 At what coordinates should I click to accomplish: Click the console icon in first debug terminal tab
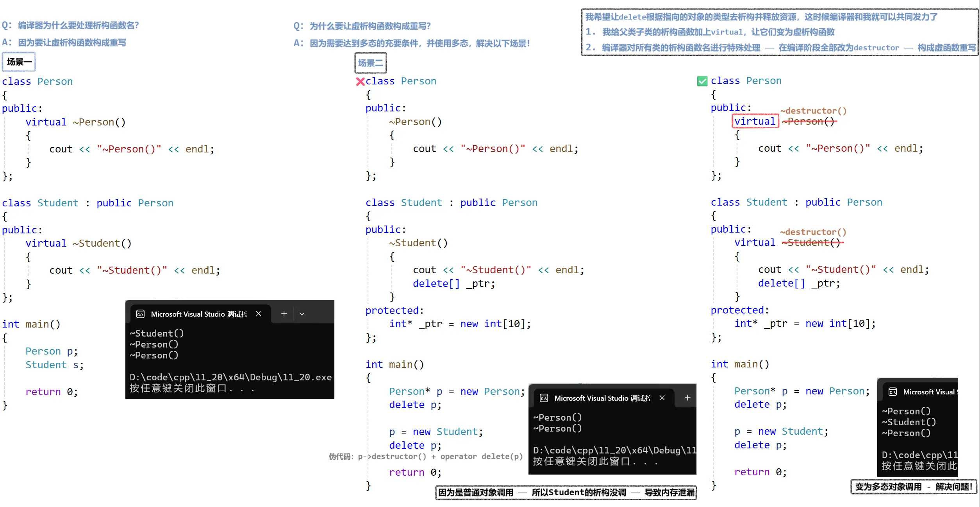tap(140, 314)
